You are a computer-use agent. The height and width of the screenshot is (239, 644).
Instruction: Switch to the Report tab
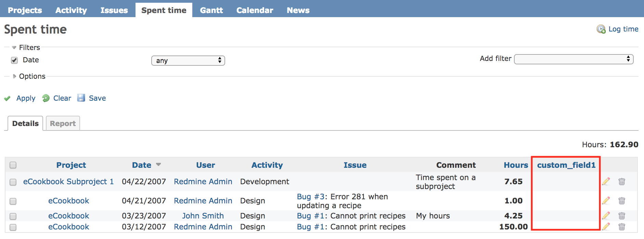tap(63, 124)
